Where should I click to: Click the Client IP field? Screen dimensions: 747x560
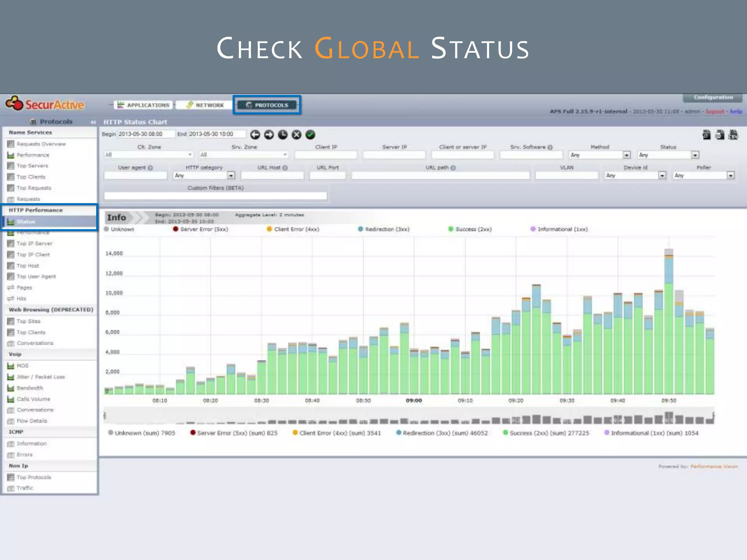coord(326,155)
